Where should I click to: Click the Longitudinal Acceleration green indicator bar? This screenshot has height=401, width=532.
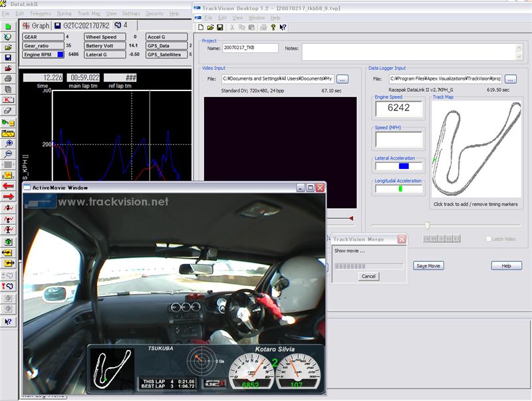click(x=400, y=189)
